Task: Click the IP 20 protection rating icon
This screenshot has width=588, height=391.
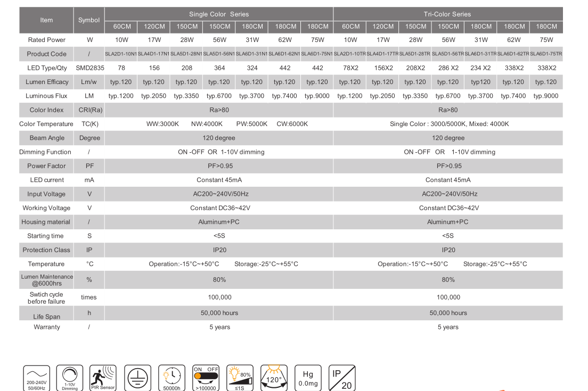Action: click(x=342, y=378)
